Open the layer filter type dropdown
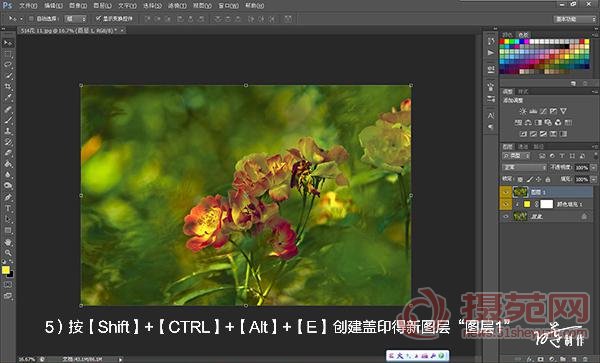The width and height of the screenshot is (600, 363). pos(516,156)
